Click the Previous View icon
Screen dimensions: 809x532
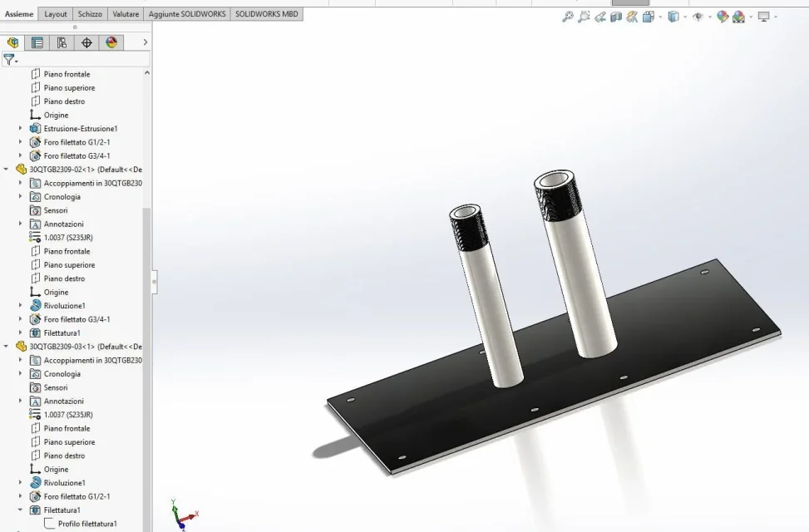coord(599,17)
